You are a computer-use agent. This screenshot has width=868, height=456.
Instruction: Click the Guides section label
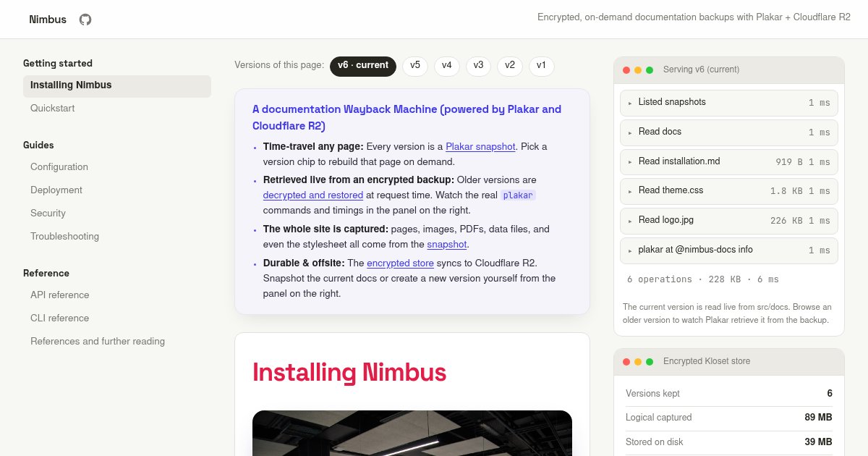[x=38, y=145]
